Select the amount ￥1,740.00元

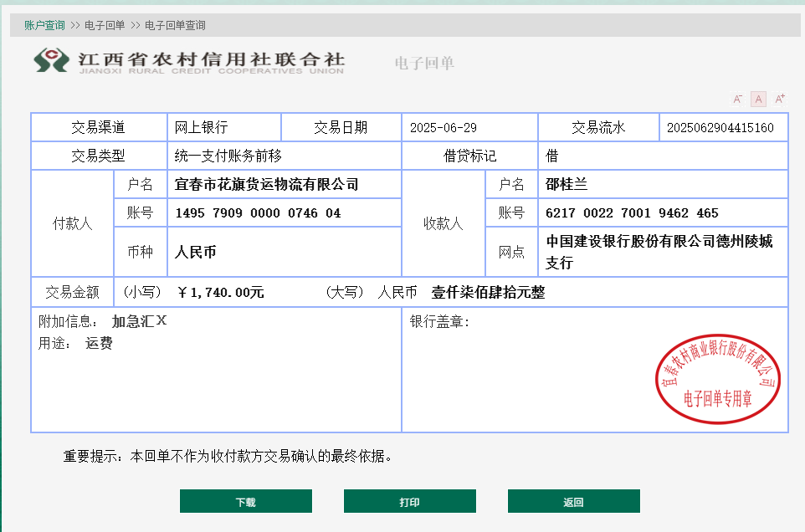221,293
